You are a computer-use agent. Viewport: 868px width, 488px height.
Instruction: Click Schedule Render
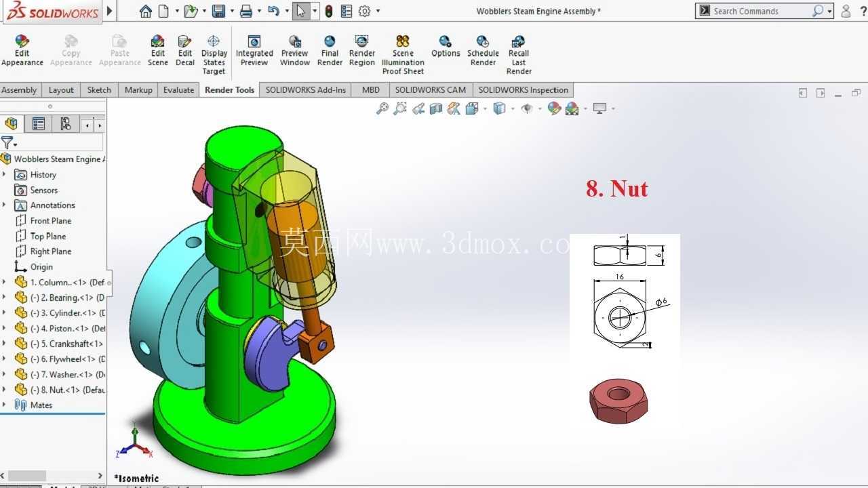tap(483, 51)
